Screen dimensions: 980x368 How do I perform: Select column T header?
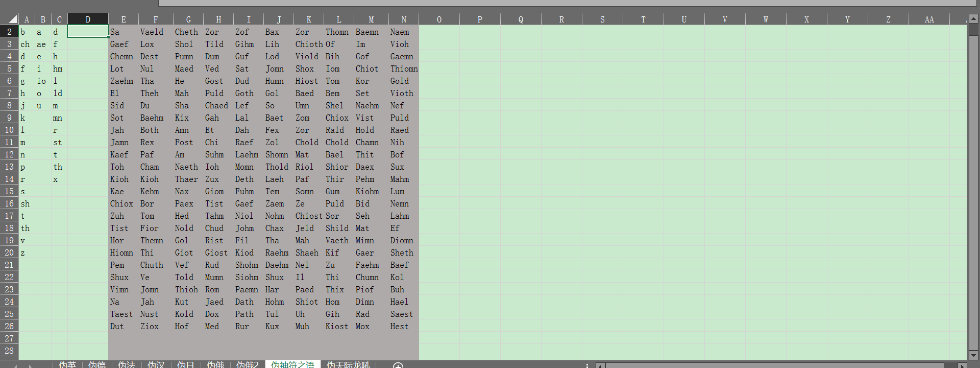[x=643, y=19]
